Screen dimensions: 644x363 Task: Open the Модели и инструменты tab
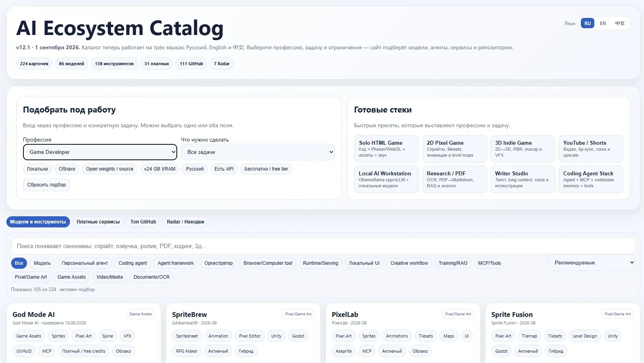point(38,222)
